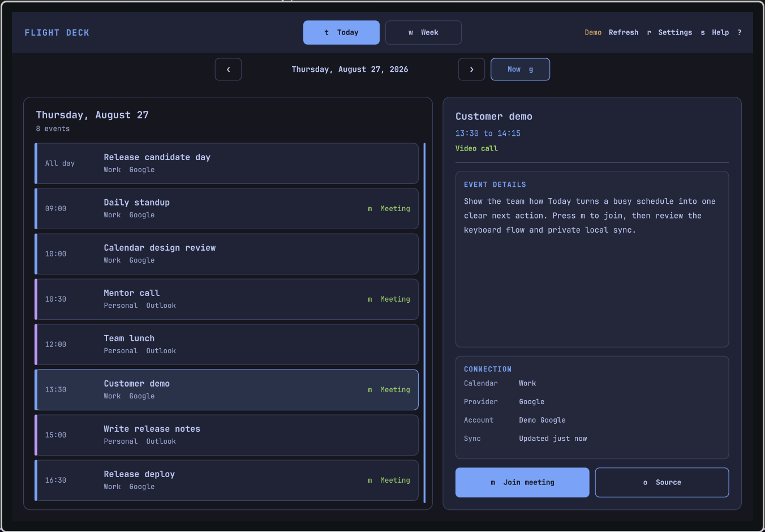
Task: Click the 'Demo Google' account value
Action: [x=542, y=420]
